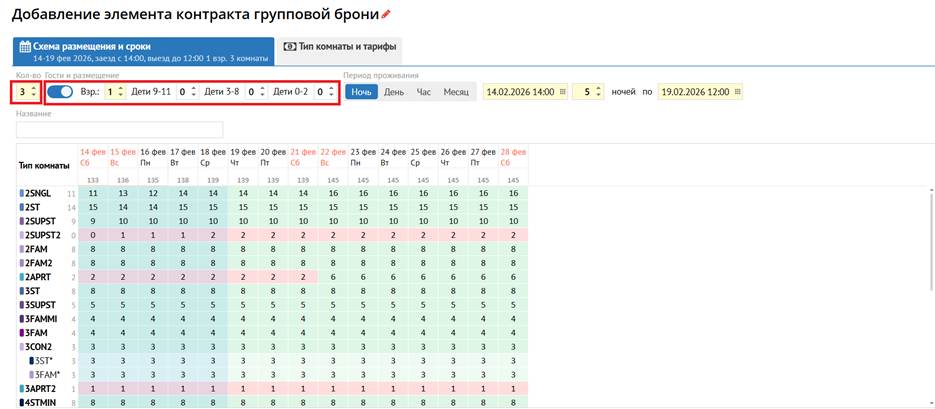
Task: Choose the Месяц period option
Action: pos(456,91)
